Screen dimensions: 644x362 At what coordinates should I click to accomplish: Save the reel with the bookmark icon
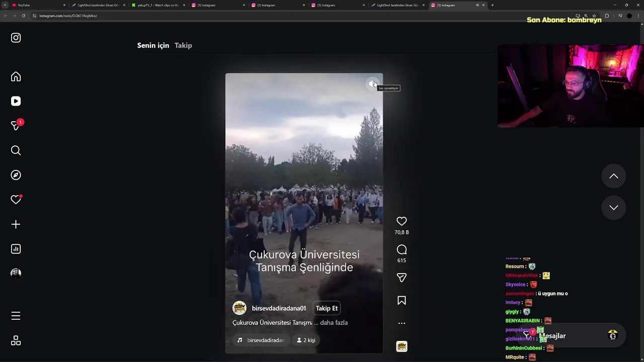coord(401,301)
